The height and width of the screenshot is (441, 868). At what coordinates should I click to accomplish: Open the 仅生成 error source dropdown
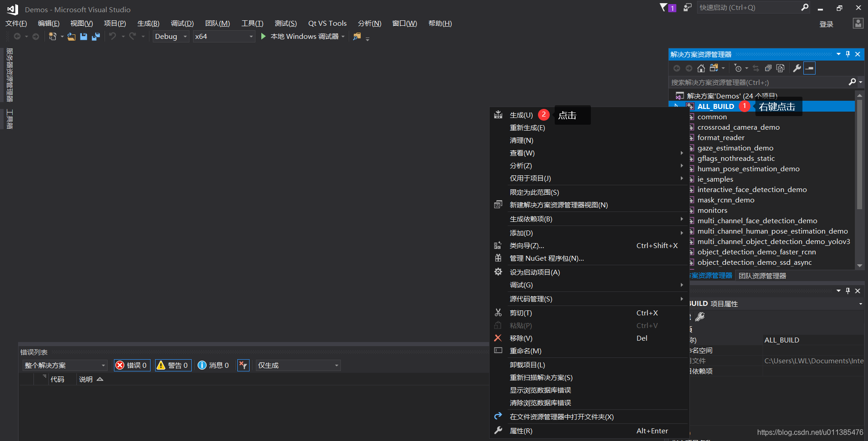298,365
